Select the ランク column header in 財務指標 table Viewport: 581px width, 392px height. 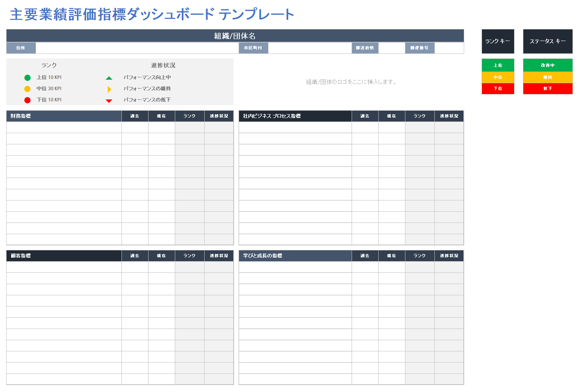pos(190,116)
